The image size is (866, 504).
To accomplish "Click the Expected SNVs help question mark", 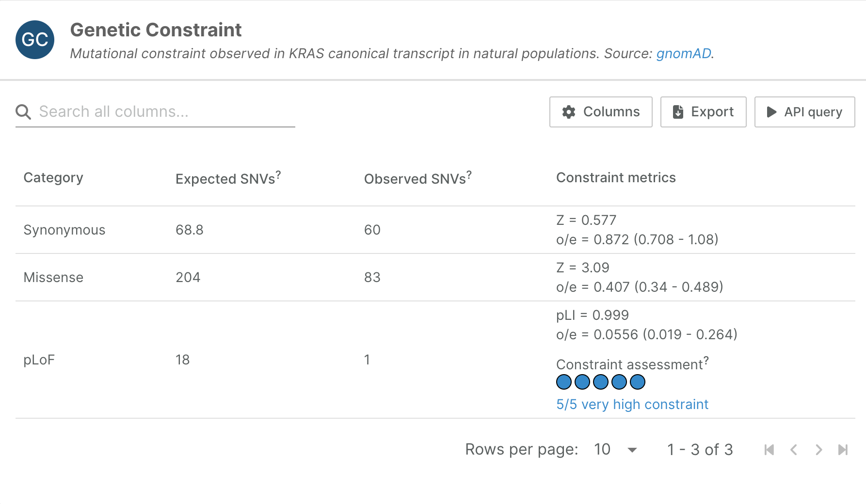I will [278, 174].
